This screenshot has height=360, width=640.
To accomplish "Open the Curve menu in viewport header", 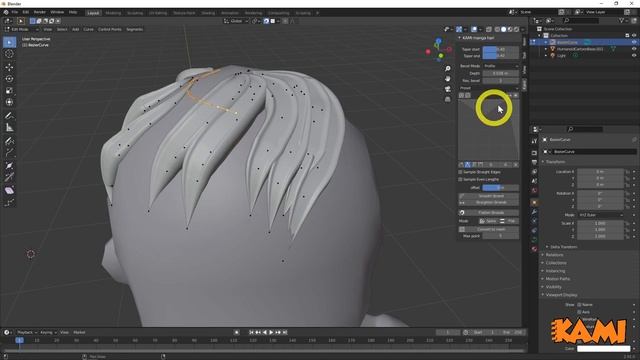I will (x=88, y=29).
